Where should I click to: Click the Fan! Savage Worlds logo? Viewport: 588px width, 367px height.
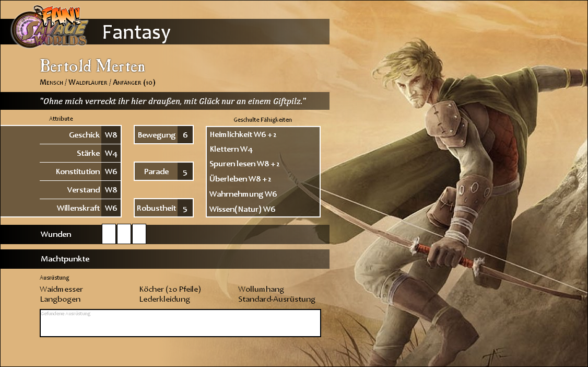(50, 26)
